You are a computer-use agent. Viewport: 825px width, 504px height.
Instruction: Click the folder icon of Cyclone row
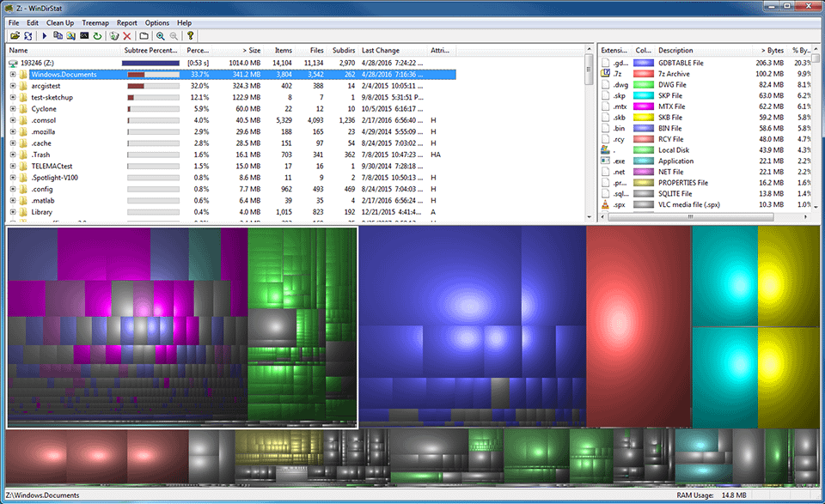click(23, 109)
